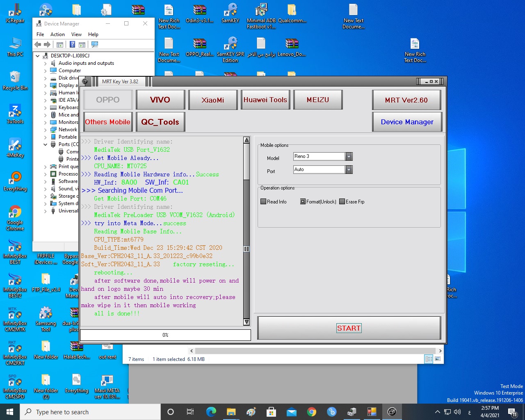Click the START button in MRT Key
The image size is (525, 420).
pos(349,328)
